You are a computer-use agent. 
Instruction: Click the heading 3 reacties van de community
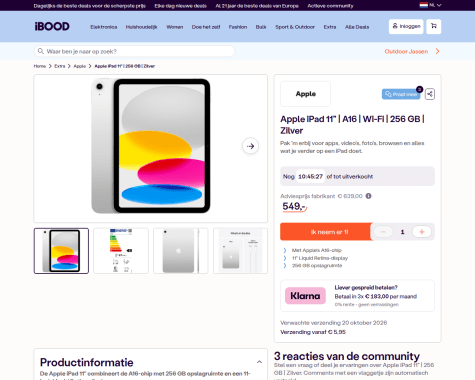tap(347, 356)
